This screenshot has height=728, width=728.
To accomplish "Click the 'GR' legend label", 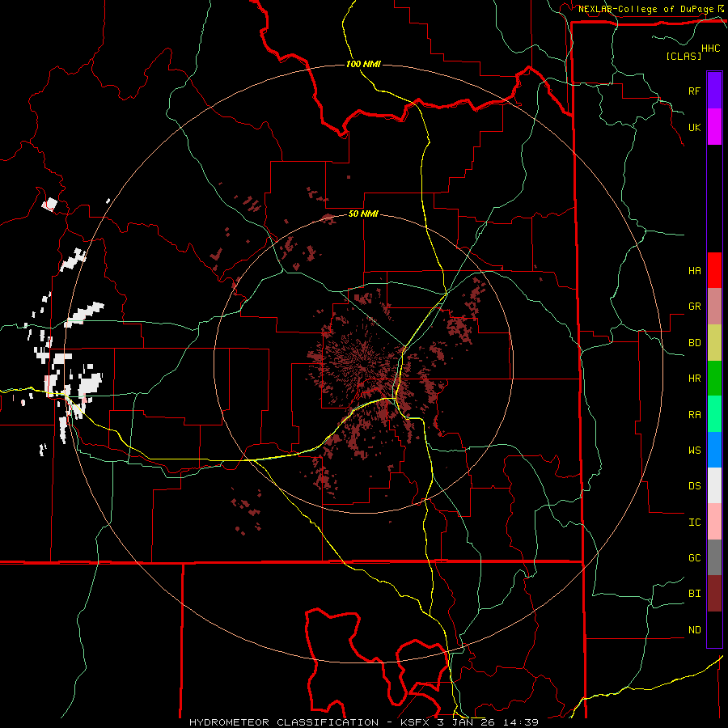I will pos(694,307).
